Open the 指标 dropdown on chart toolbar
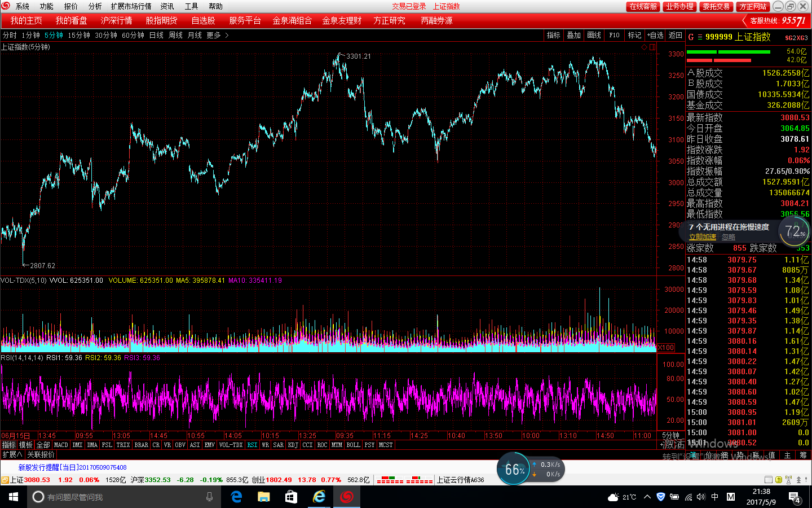 coord(554,35)
